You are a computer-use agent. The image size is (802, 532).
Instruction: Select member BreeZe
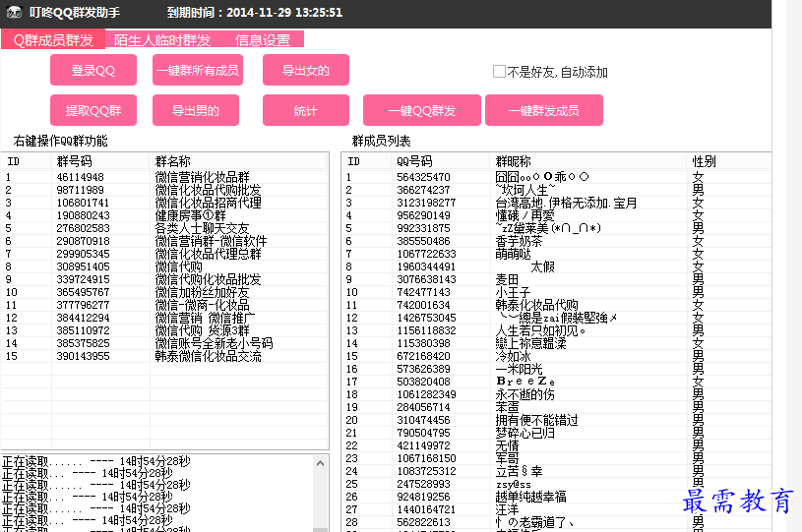point(525,382)
